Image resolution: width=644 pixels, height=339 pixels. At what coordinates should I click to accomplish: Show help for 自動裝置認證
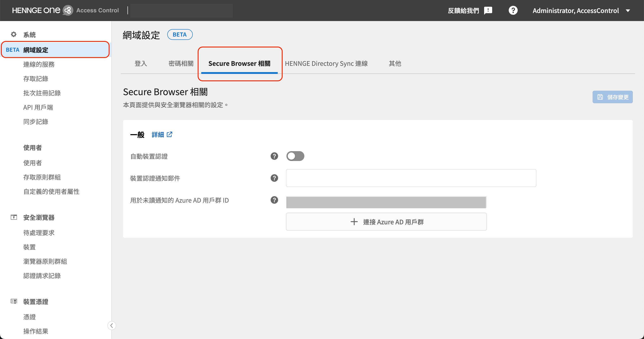click(x=274, y=156)
